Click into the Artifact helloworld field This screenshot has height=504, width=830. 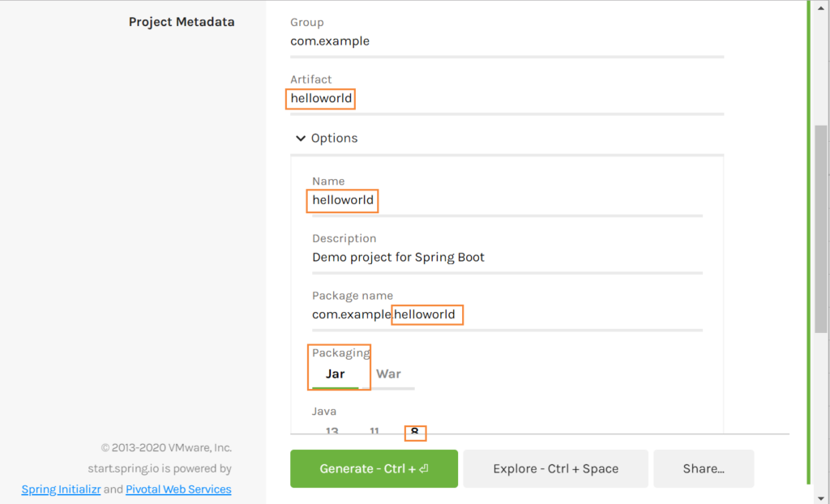507,99
